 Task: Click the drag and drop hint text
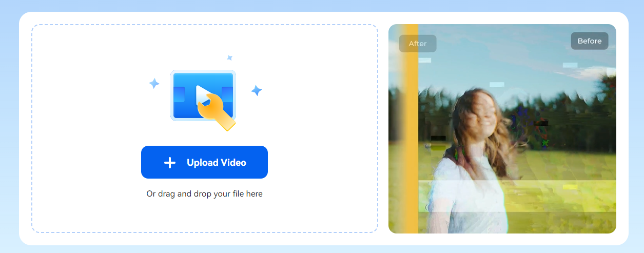pos(204,194)
